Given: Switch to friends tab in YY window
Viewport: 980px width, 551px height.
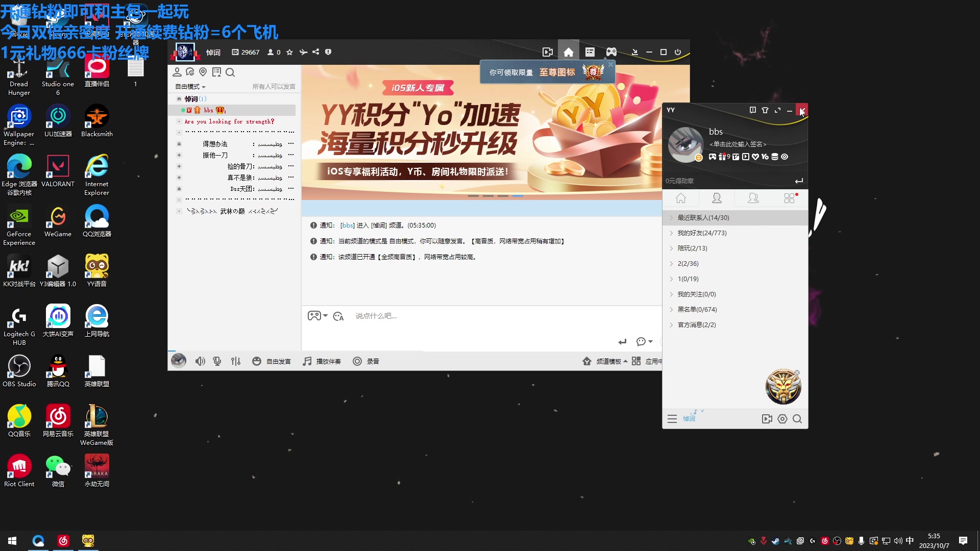Looking at the screenshot, I should [717, 198].
